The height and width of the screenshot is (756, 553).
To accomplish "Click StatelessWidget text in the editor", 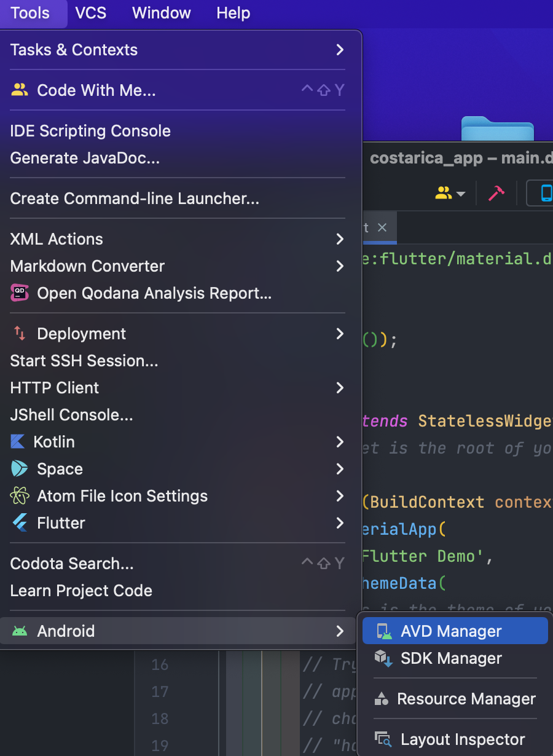I will coord(485,421).
